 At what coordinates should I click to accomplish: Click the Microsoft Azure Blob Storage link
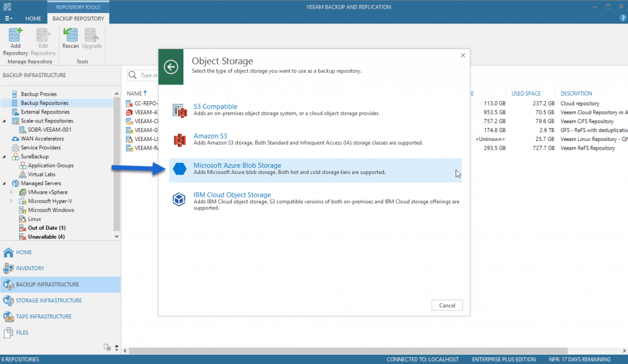[237, 165]
